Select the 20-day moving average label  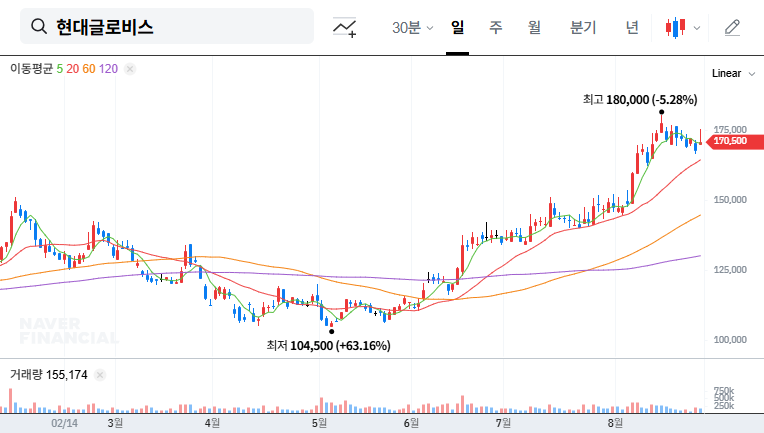click(73, 69)
